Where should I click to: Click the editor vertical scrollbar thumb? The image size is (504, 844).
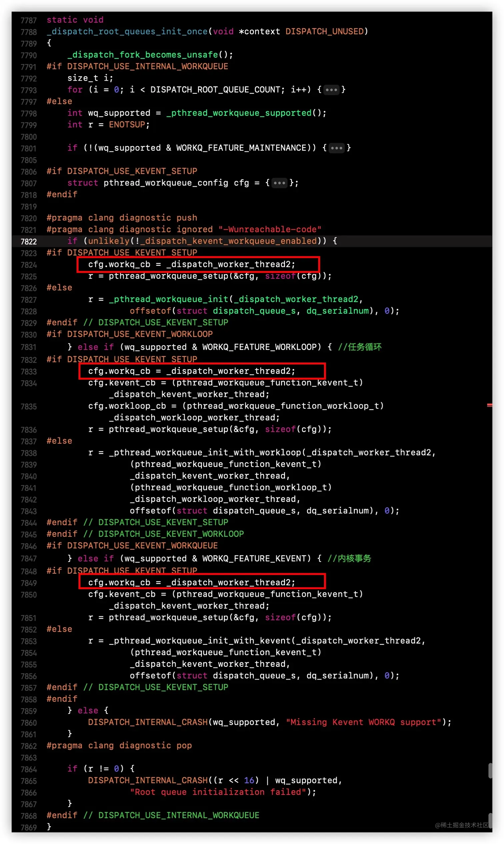pos(490,771)
